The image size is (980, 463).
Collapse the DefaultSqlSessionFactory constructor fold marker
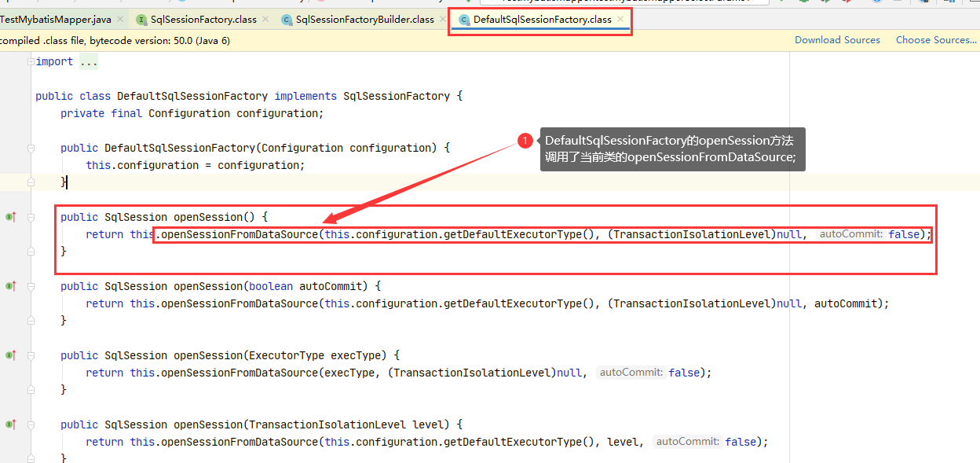click(x=31, y=148)
